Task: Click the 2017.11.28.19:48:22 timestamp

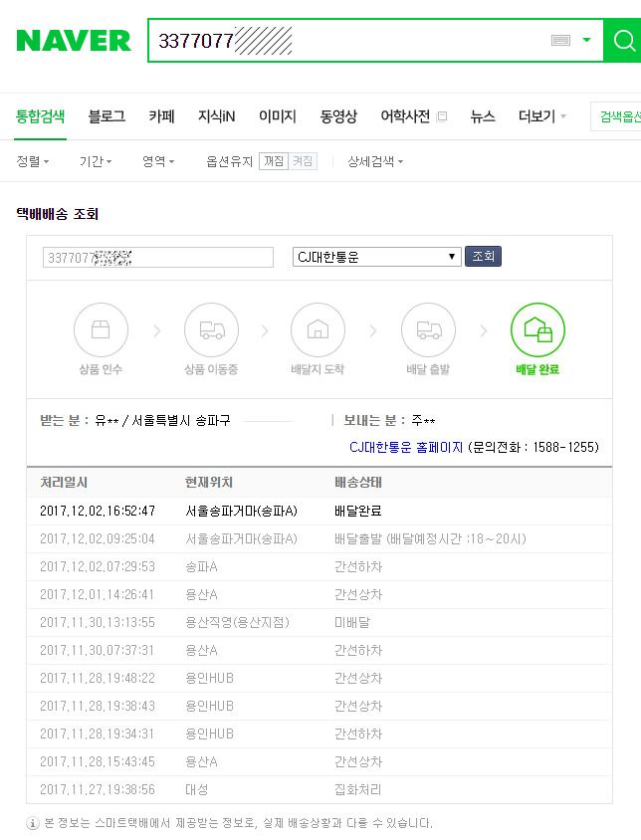Action: click(98, 678)
